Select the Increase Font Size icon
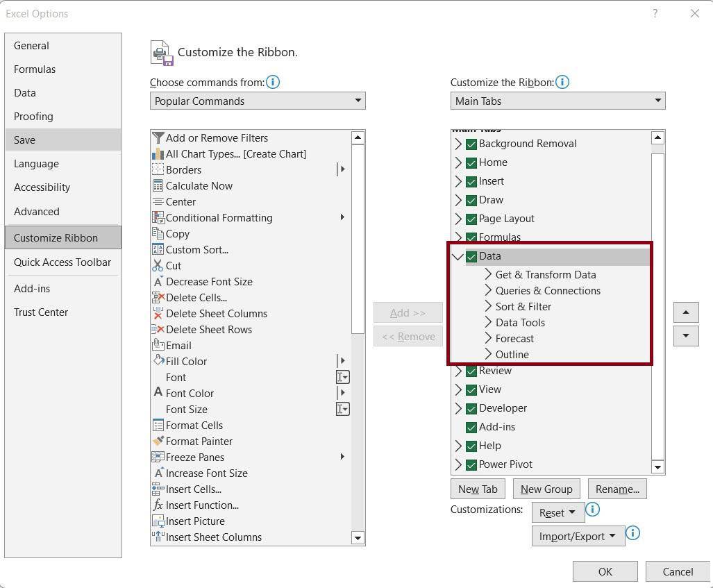The height and width of the screenshot is (588, 713). click(x=158, y=473)
